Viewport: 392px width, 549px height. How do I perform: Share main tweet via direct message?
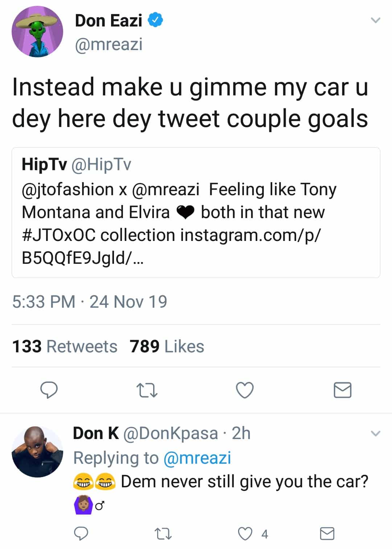[x=342, y=390]
